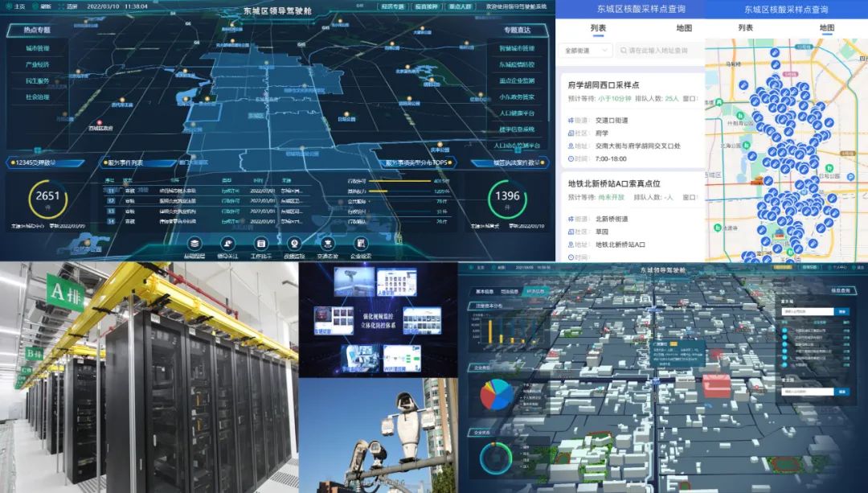Click the 专题直达 panel header
Screen dimensions: 868x493
[517, 30]
